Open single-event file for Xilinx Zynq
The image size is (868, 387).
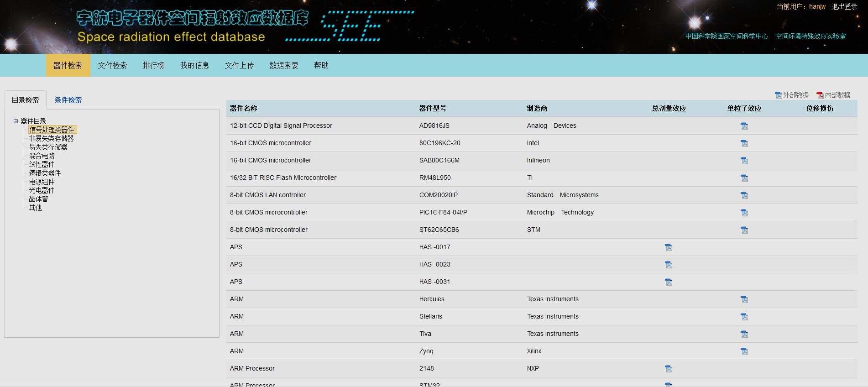tap(744, 351)
